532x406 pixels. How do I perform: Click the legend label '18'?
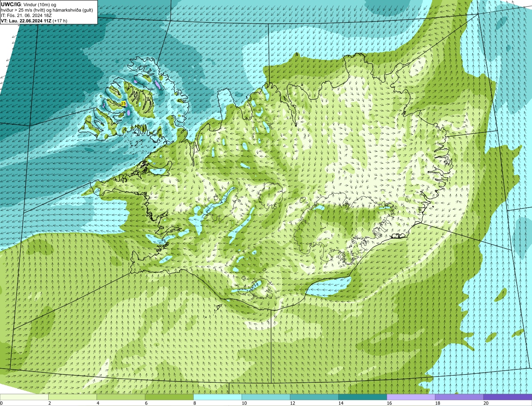point(437,403)
